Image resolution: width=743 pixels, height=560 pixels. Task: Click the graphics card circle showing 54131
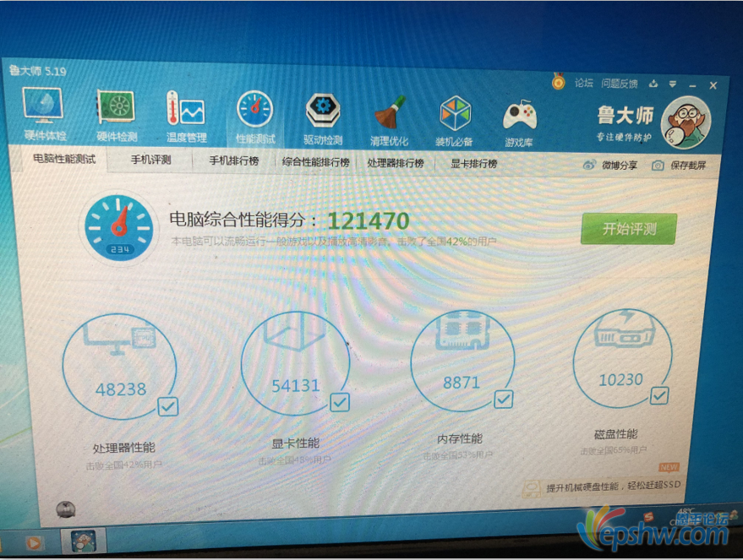click(x=295, y=363)
